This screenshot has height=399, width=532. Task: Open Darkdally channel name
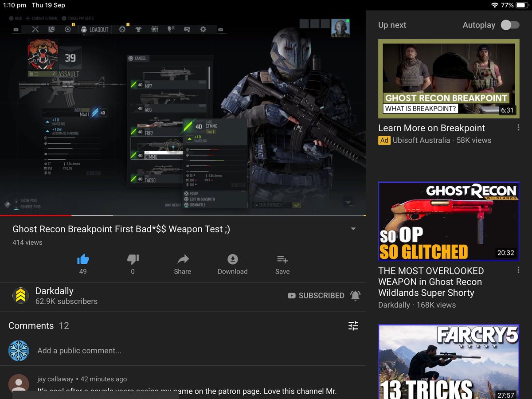pos(55,291)
